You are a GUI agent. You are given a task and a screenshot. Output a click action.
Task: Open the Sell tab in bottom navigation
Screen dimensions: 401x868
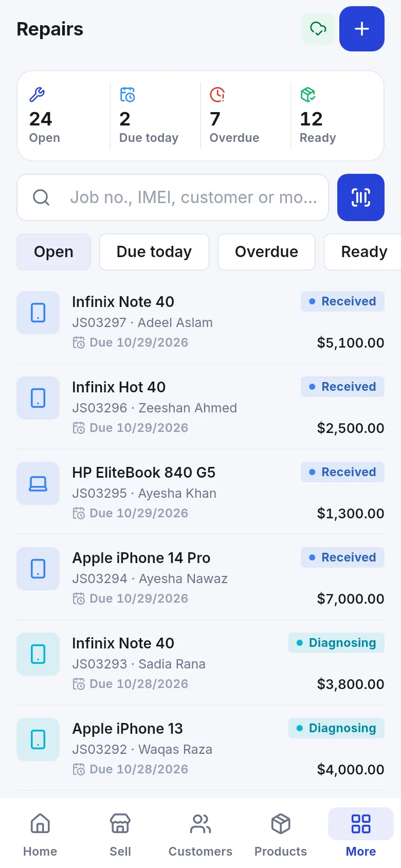pos(120,835)
